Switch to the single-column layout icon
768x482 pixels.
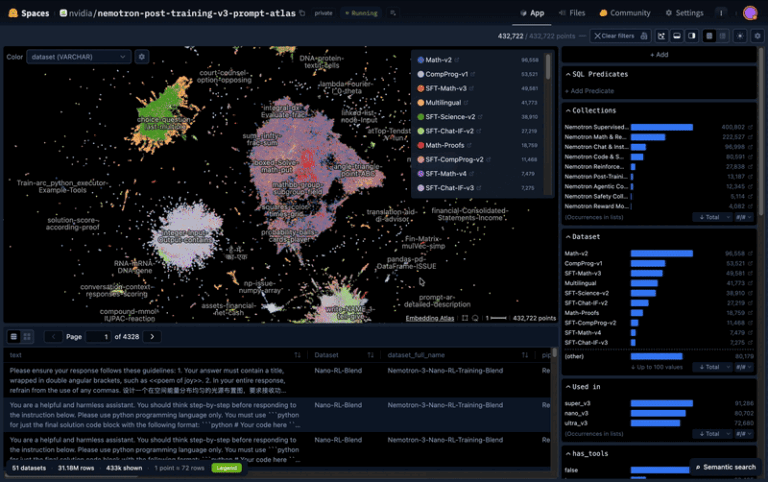709,36
